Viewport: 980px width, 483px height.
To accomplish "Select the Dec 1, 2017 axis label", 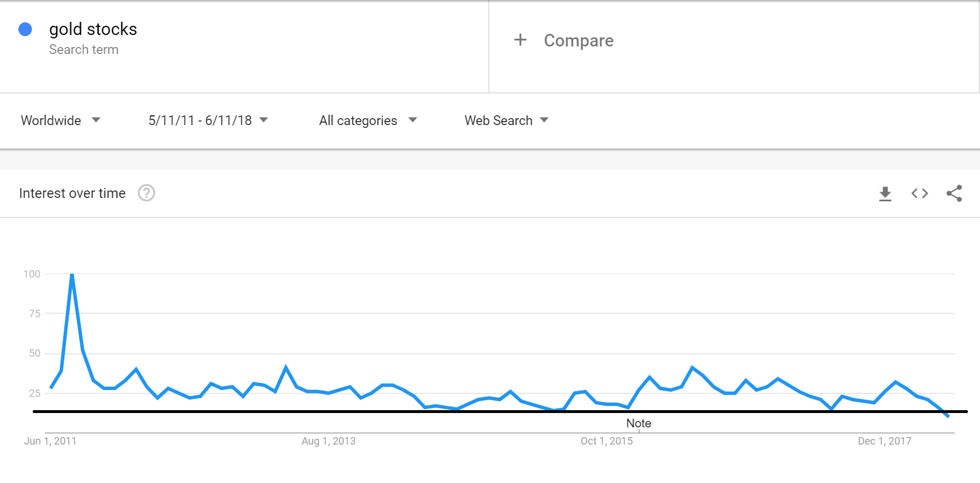I will coord(884,441).
